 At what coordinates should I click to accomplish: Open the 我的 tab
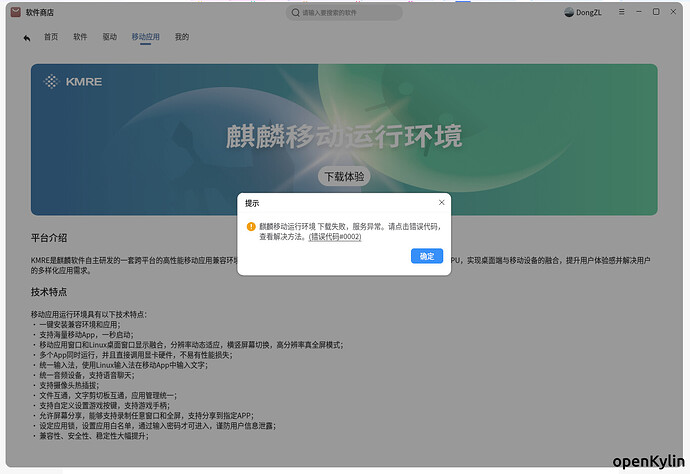click(182, 37)
